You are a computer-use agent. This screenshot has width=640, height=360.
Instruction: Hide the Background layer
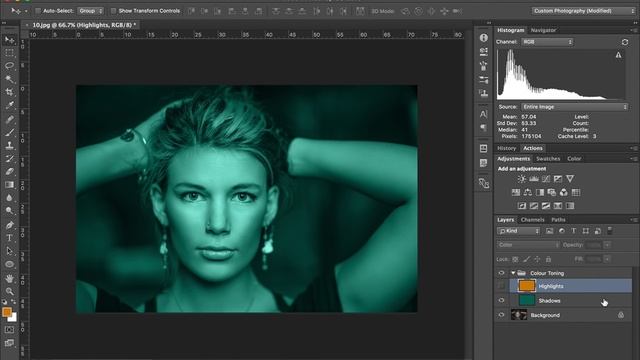[501, 315]
